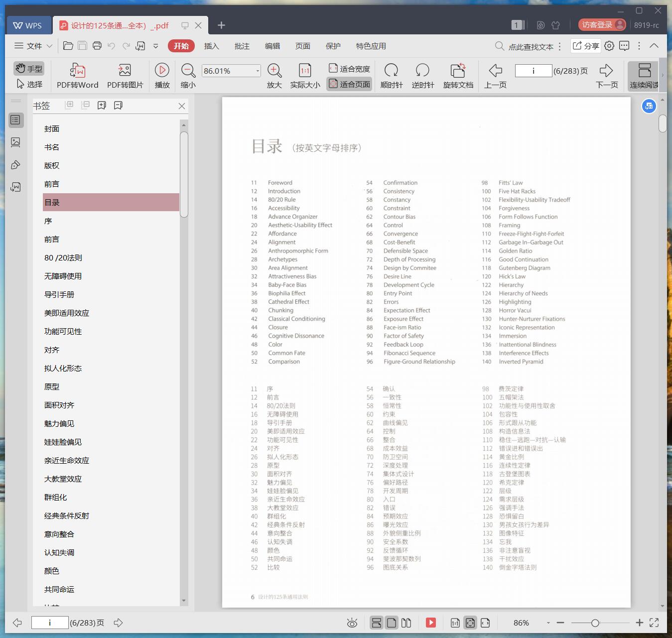Click the 访客登录 guest login button
This screenshot has width=672, height=638.
[602, 25]
